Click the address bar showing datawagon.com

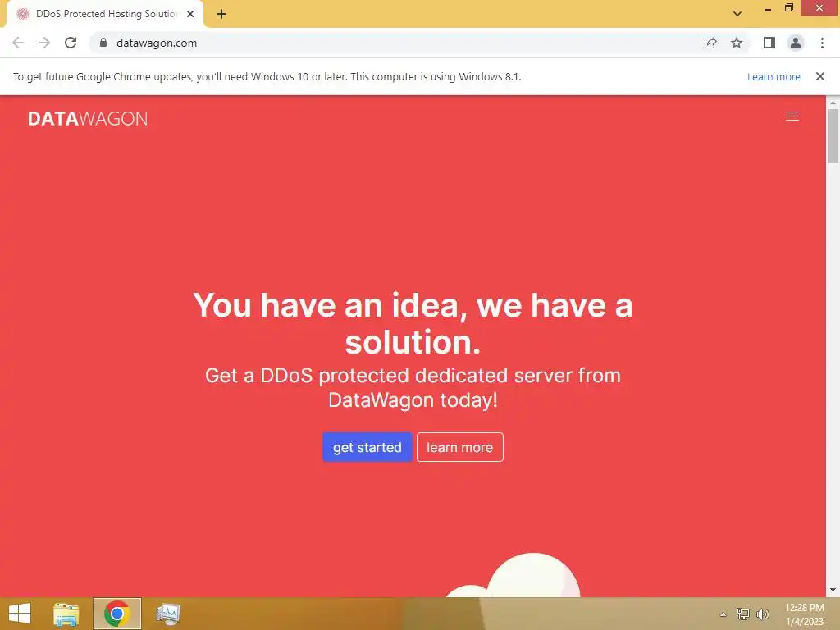pos(396,43)
